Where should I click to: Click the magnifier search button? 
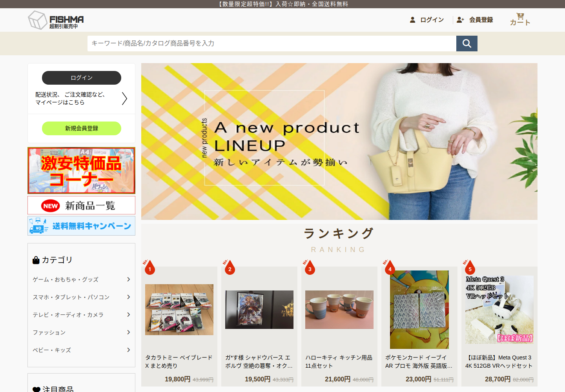click(x=467, y=44)
